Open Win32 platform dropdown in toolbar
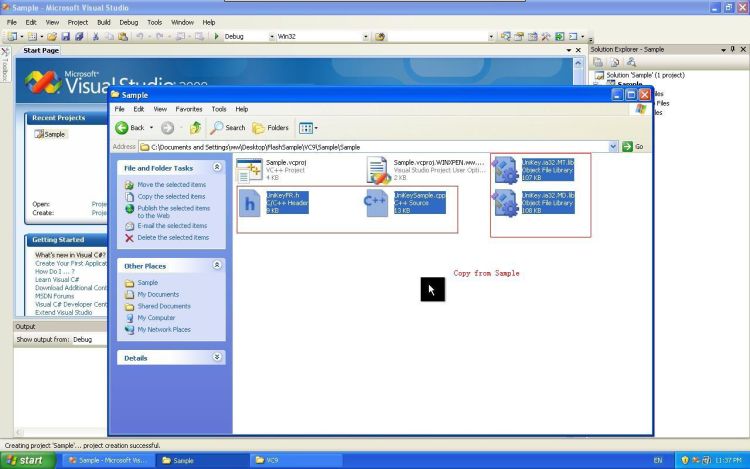This screenshot has height=469, width=750. pos(365,36)
